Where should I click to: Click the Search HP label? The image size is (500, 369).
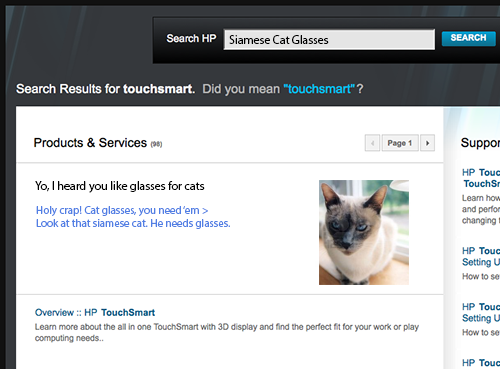191,39
